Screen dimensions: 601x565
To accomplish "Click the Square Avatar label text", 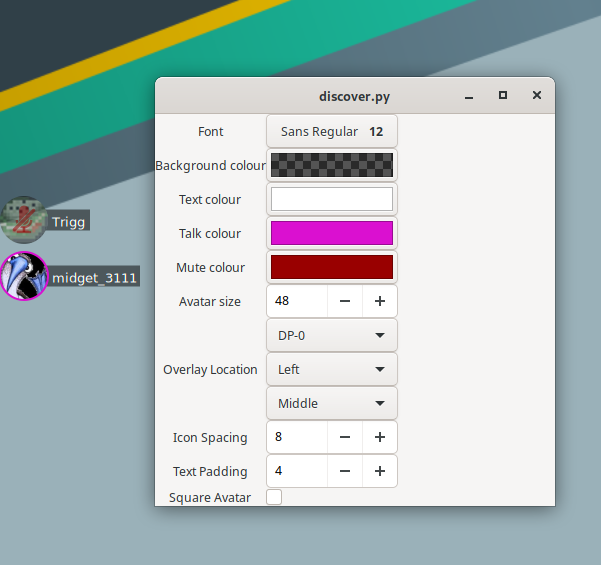I will pos(210,498).
